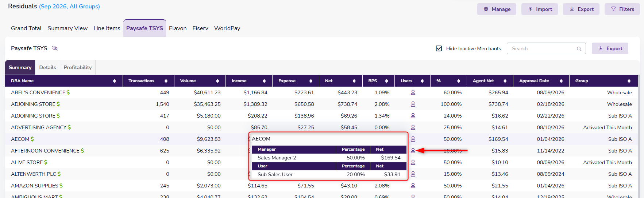Open the Manage button
The height and width of the screenshot is (198, 644).
[x=497, y=9]
